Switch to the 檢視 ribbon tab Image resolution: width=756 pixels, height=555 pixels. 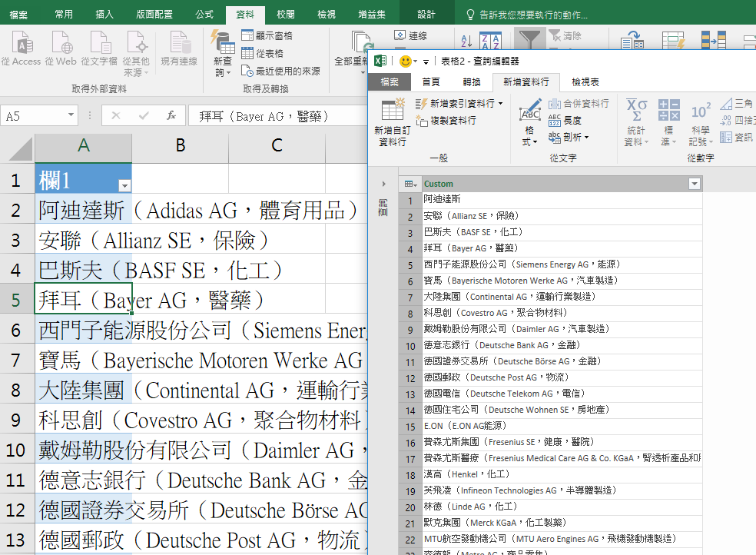pyautogui.click(x=327, y=15)
